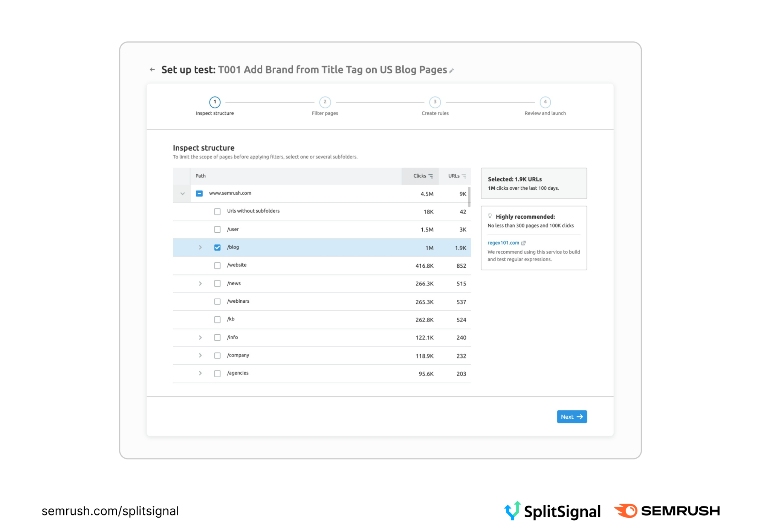Open the regex101.com link
761x532 pixels.
click(503, 243)
